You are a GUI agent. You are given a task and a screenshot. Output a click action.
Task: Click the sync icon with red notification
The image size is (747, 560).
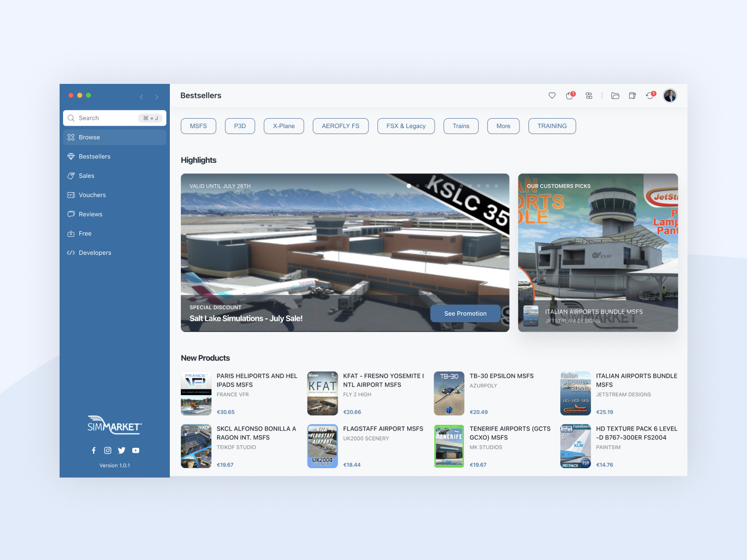pyautogui.click(x=649, y=96)
